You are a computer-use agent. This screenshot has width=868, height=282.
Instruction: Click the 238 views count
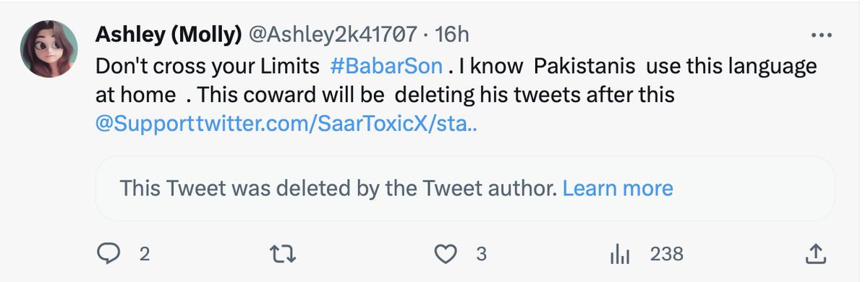667,254
